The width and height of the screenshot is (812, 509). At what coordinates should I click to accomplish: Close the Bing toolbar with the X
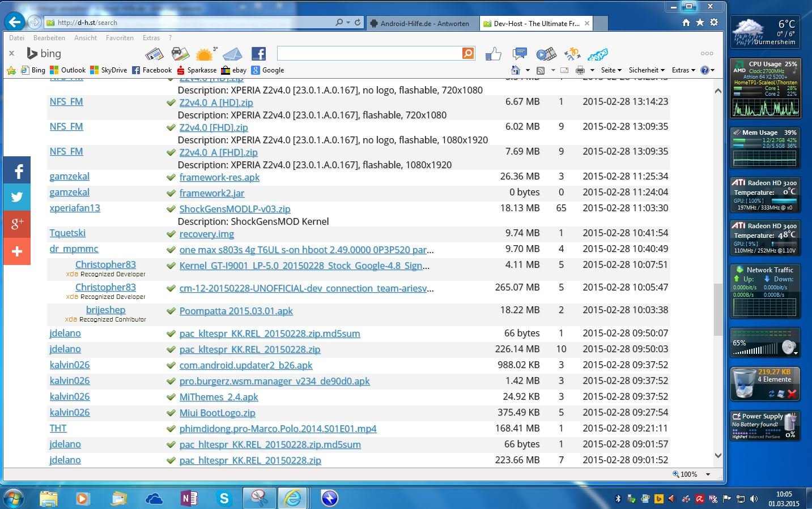pos(11,53)
